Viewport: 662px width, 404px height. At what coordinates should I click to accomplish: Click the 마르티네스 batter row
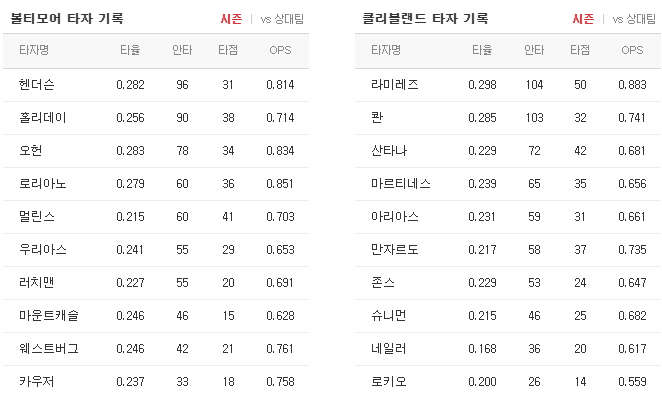click(508, 184)
